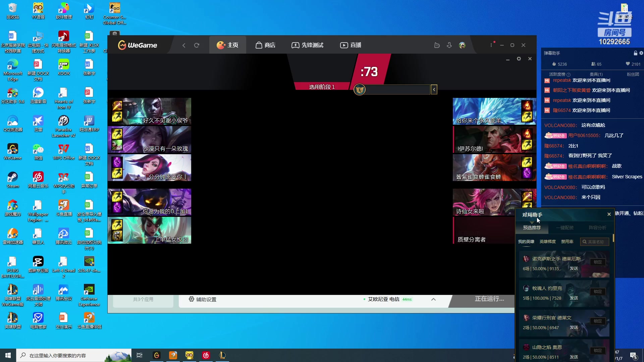The width and height of the screenshot is (644, 362).
Task: Open 弹幕助手 settings gear
Action: (641, 53)
